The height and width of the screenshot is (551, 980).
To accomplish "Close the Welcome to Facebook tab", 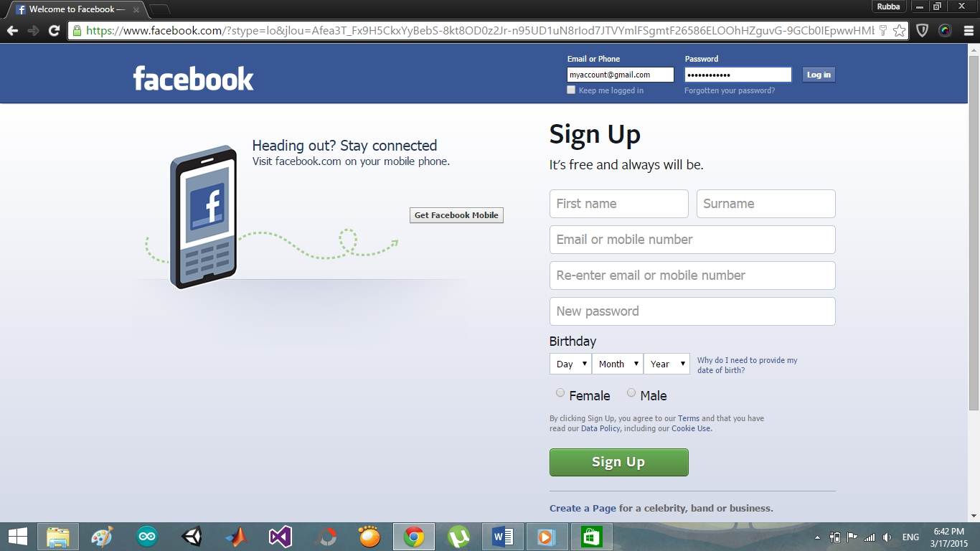I will point(136,9).
